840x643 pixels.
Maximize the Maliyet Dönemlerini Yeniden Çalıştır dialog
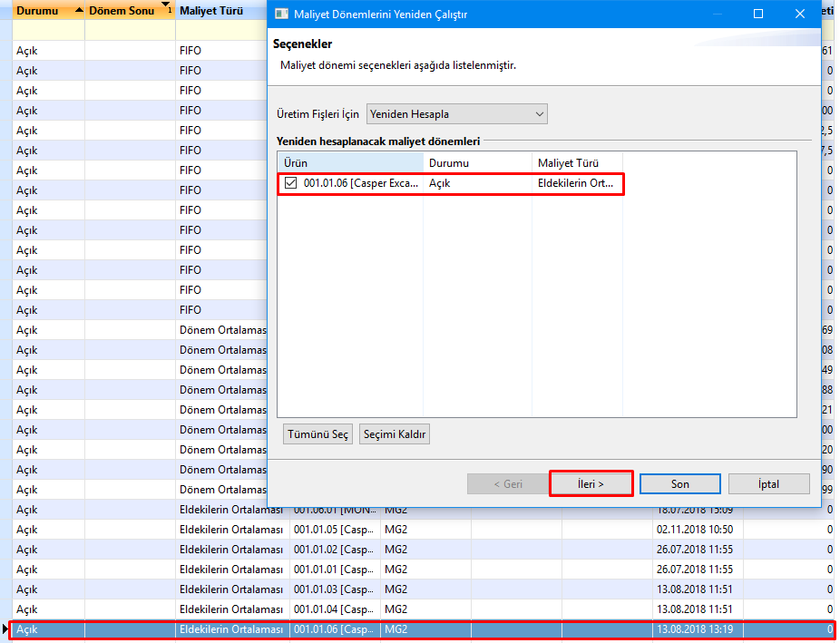pos(758,15)
